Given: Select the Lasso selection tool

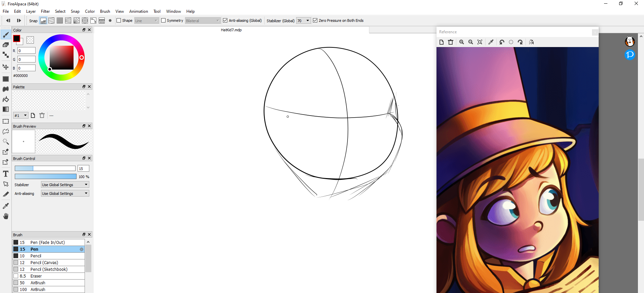Looking at the screenshot, I should [6, 131].
